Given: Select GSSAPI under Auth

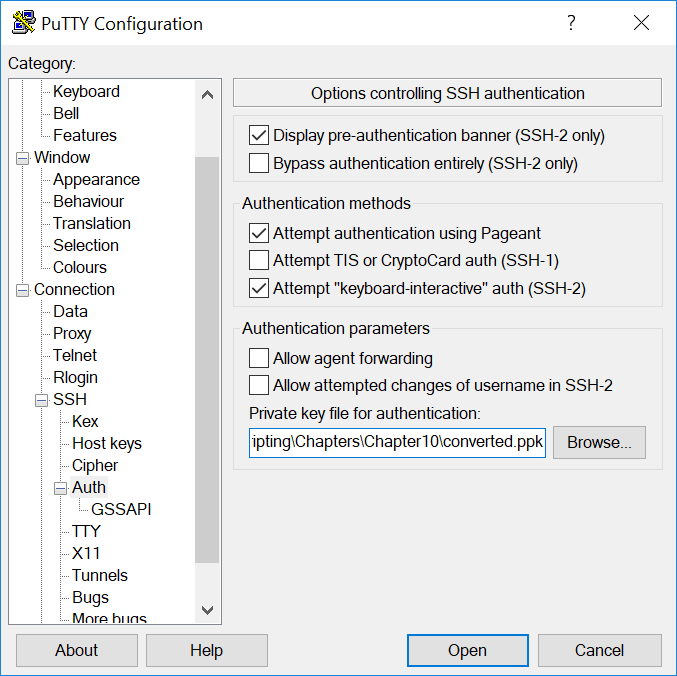Looking at the screenshot, I should (121, 509).
